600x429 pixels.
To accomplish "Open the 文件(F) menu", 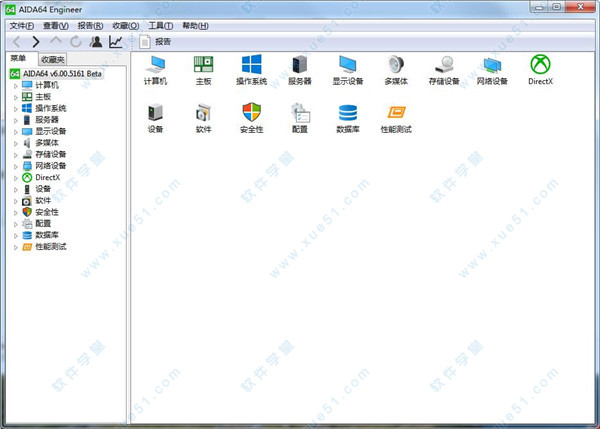I will [22, 26].
